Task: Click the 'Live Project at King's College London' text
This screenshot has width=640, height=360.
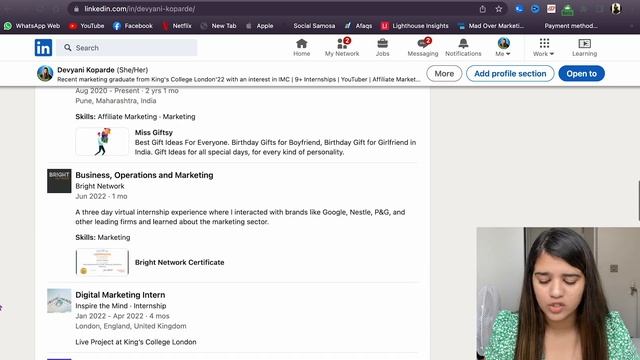Action: [x=136, y=342]
